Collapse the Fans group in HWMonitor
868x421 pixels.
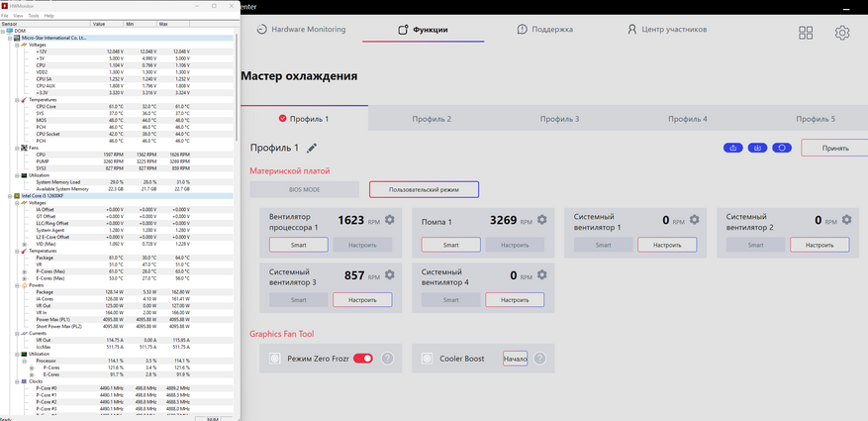(17, 148)
